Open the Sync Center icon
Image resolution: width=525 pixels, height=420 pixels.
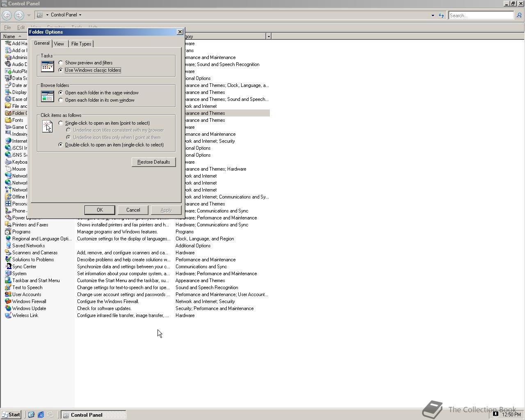8,267
